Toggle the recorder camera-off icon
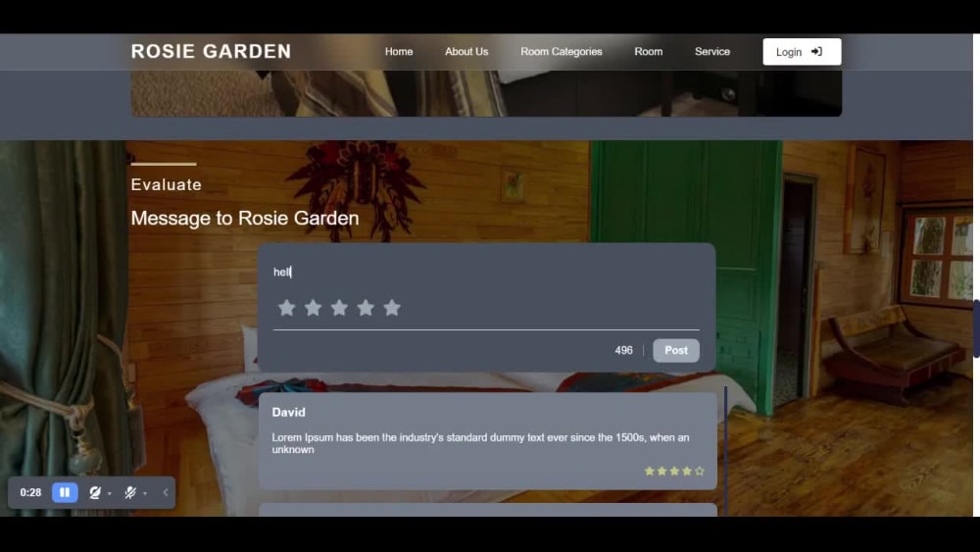The height and width of the screenshot is (552, 980). click(95, 492)
